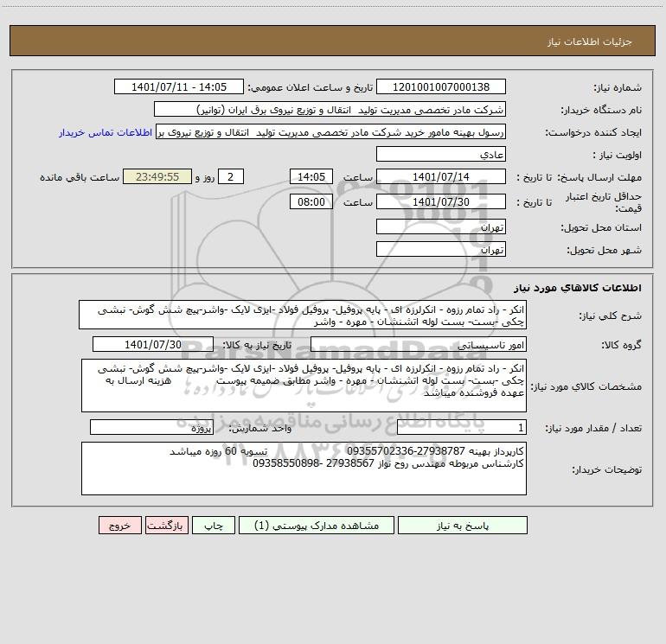Click the واحد شمارش field پروژه
The image size is (666, 644).
[x=151, y=428]
